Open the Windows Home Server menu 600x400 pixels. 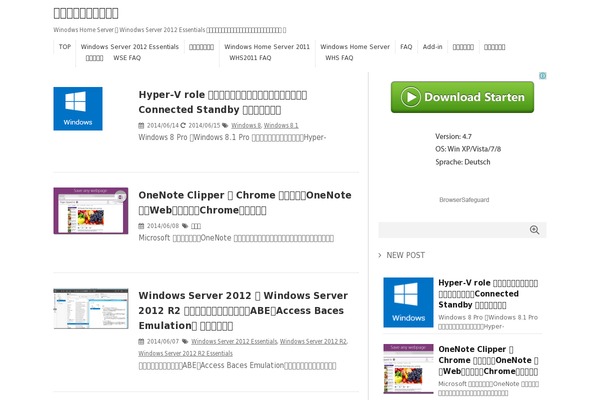[x=355, y=47]
